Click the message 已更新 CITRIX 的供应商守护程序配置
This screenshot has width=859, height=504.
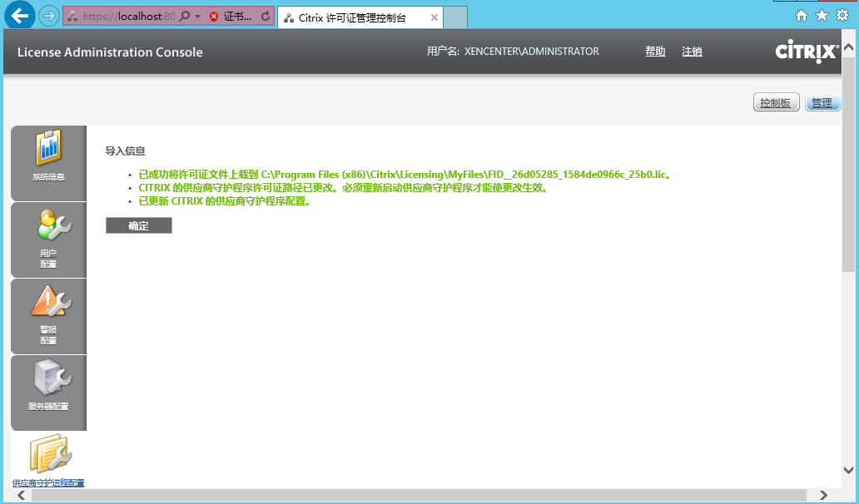click(x=226, y=200)
